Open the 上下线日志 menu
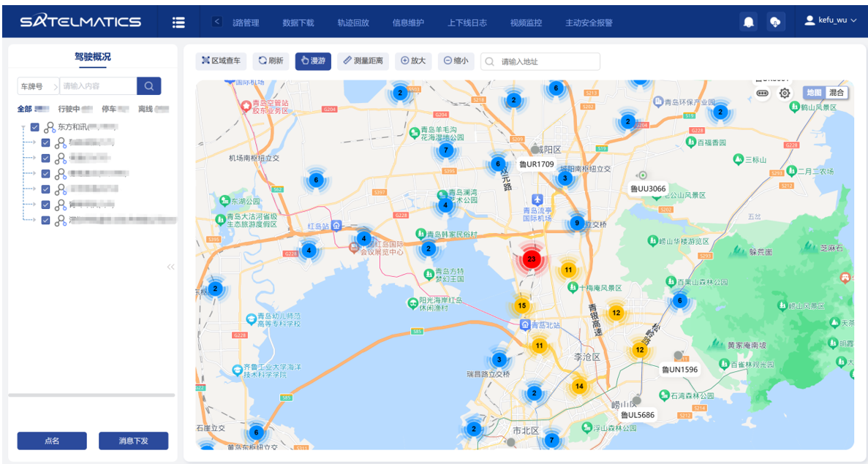This screenshot has height=464, width=868. pos(467,23)
